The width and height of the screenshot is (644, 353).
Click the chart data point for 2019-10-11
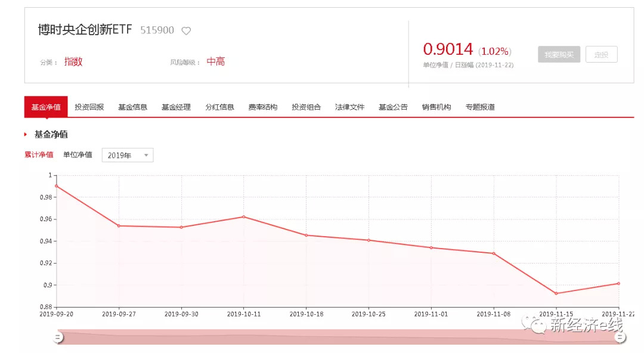tap(244, 216)
